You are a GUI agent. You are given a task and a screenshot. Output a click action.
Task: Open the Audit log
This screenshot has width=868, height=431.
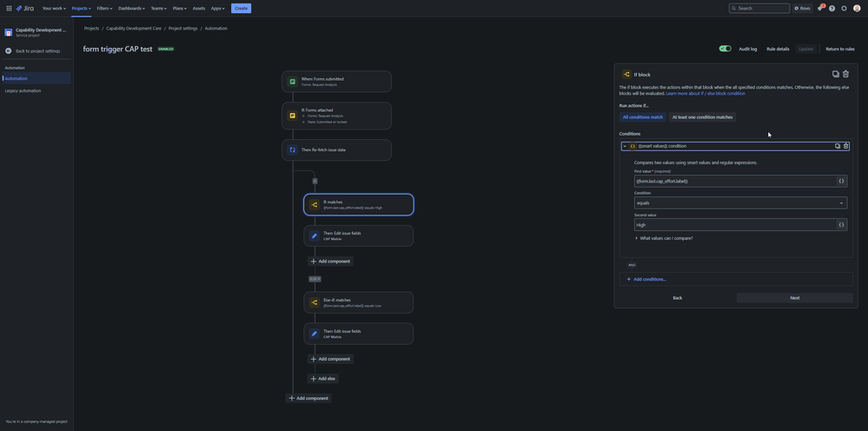[x=748, y=49]
